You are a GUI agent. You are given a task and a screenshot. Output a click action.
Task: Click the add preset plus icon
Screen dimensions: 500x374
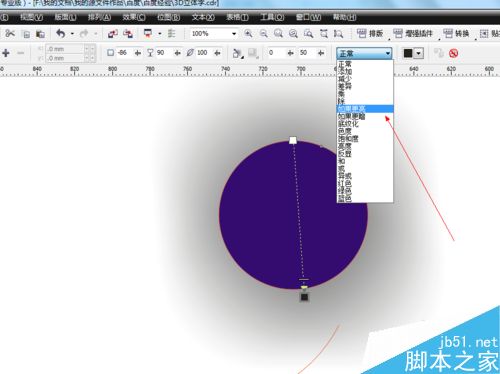click(x=6, y=53)
